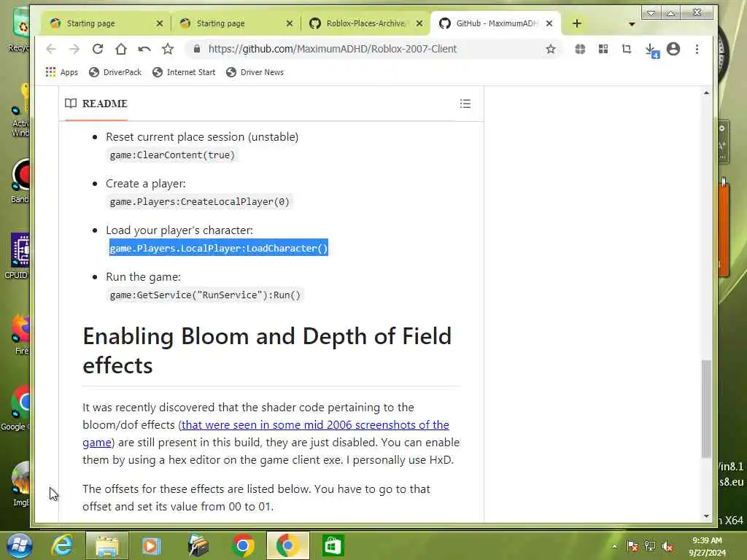This screenshot has width=747, height=560.
Task: Open the file explorer taskbar icon
Action: (x=107, y=545)
